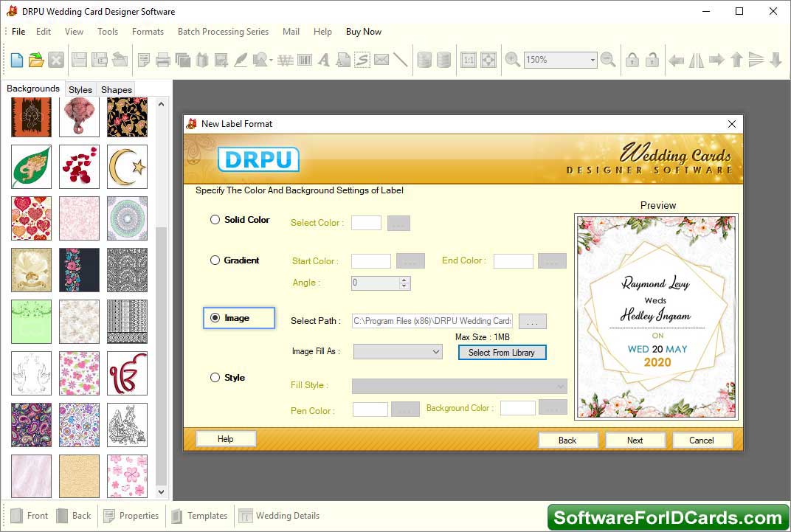Viewport: 791px width, 532px height.
Task: Choose the paisley purple background thumbnail
Action: [x=31, y=425]
